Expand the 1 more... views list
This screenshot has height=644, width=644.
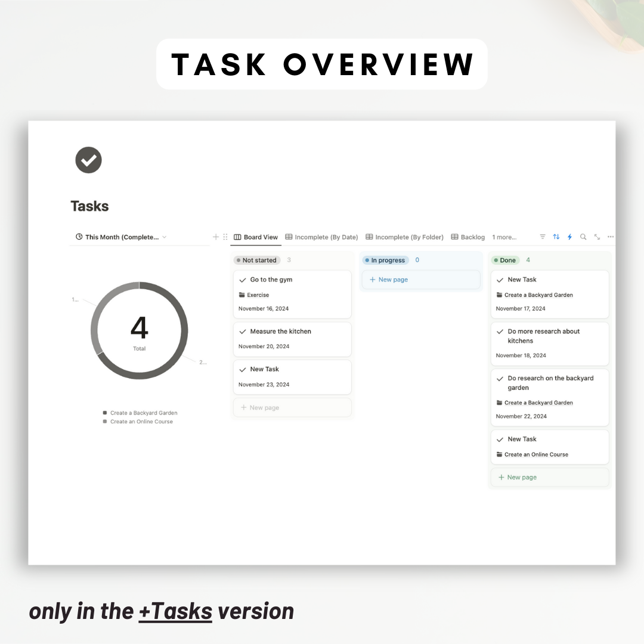(x=504, y=237)
